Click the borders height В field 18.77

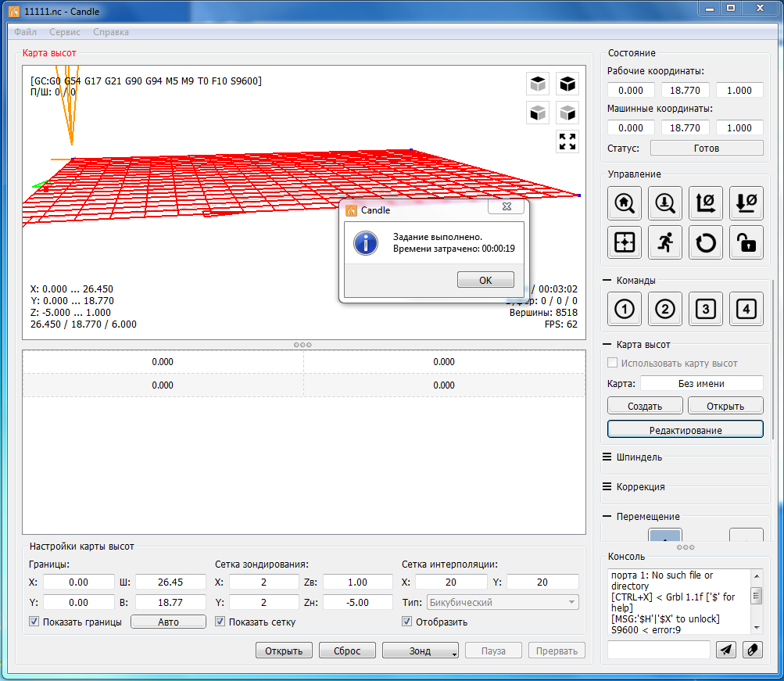170,602
